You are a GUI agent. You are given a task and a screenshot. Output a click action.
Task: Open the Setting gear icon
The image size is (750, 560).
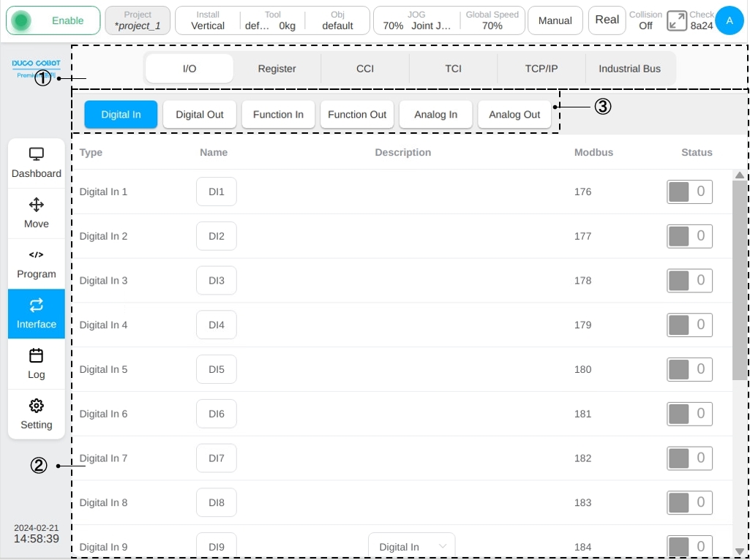(37, 406)
